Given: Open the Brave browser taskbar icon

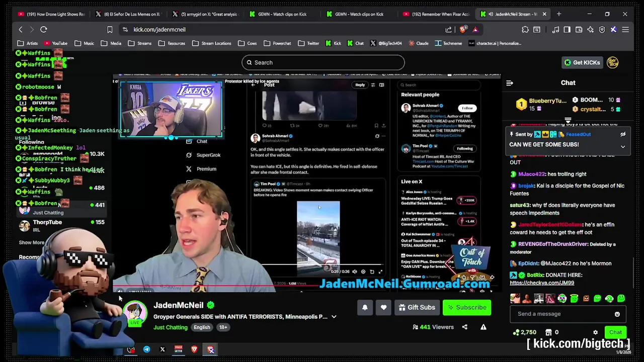Looking at the screenshot, I should point(194,349).
